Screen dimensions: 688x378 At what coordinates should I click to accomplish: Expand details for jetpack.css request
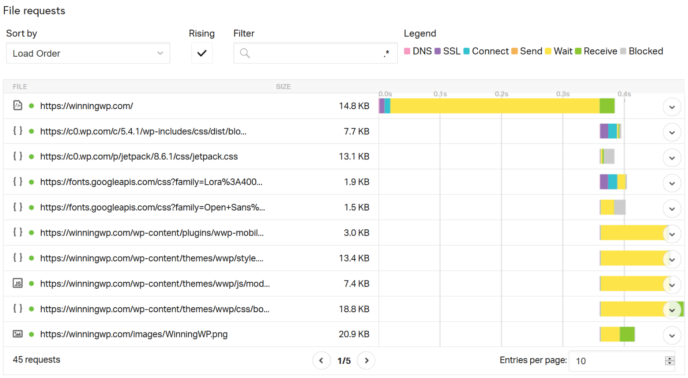coord(672,158)
